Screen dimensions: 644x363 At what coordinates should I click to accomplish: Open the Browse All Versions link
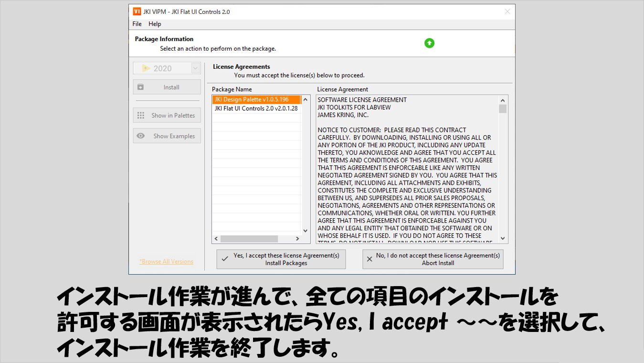coord(167,261)
